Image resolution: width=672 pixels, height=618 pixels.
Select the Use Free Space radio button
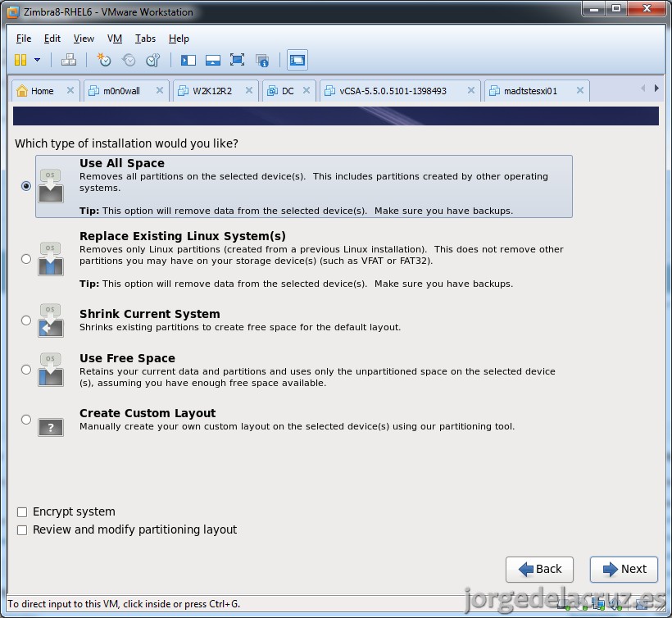point(26,370)
